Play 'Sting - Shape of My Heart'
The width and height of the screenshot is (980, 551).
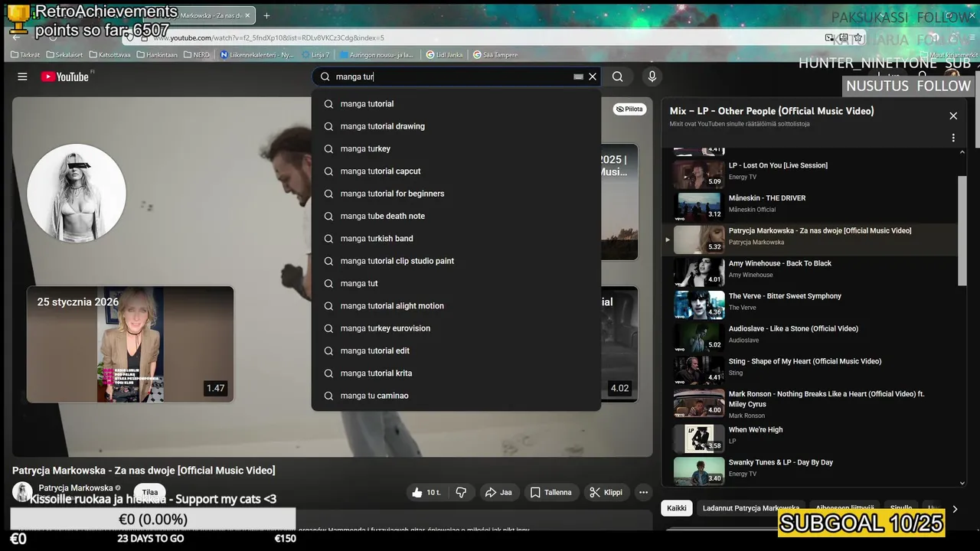(810, 370)
